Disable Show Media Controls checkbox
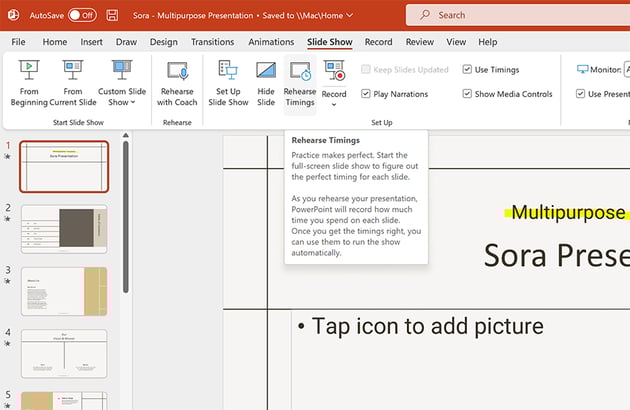The height and width of the screenshot is (410, 630). 468,94
